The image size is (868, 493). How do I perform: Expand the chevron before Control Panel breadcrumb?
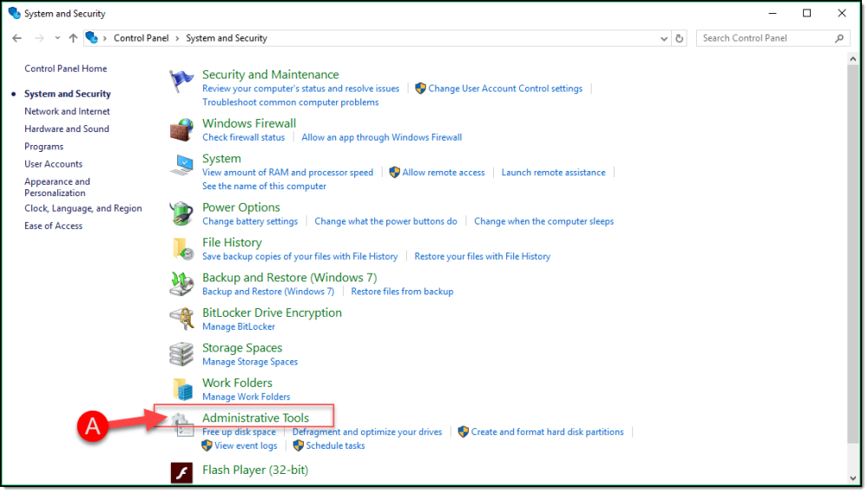(105, 38)
